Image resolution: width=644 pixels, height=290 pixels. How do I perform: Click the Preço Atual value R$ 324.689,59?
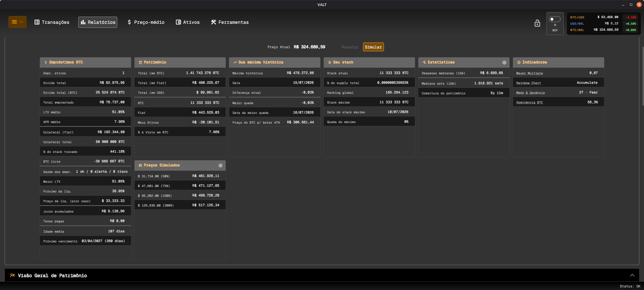pyautogui.click(x=309, y=47)
